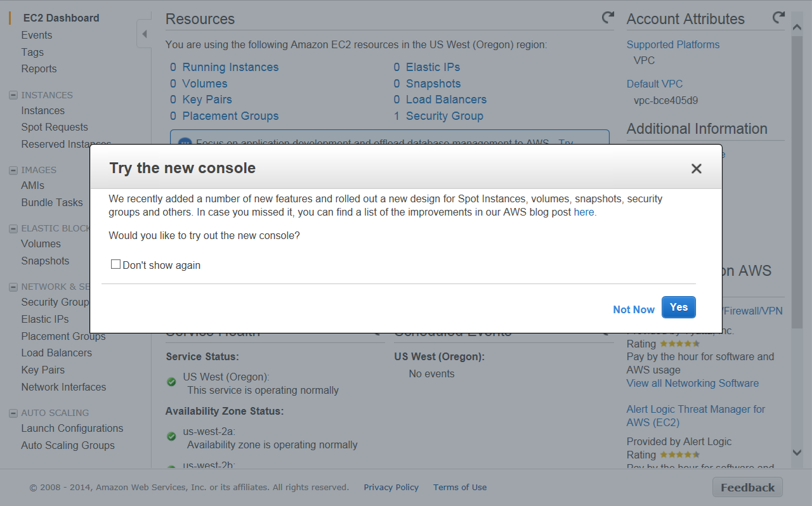The image size is (812, 506).
Task: Collapse the INSTANCES section in the sidebar
Action: pyautogui.click(x=13, y=95)
